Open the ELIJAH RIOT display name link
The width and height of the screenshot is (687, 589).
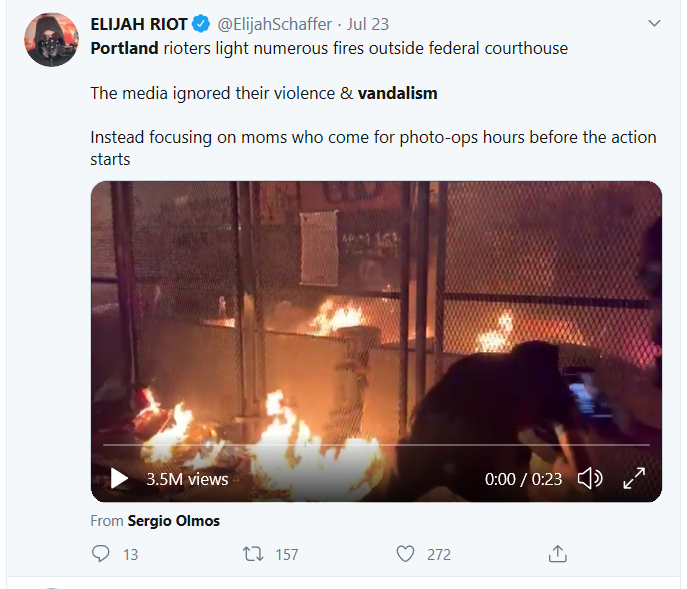tap(138, 24)
